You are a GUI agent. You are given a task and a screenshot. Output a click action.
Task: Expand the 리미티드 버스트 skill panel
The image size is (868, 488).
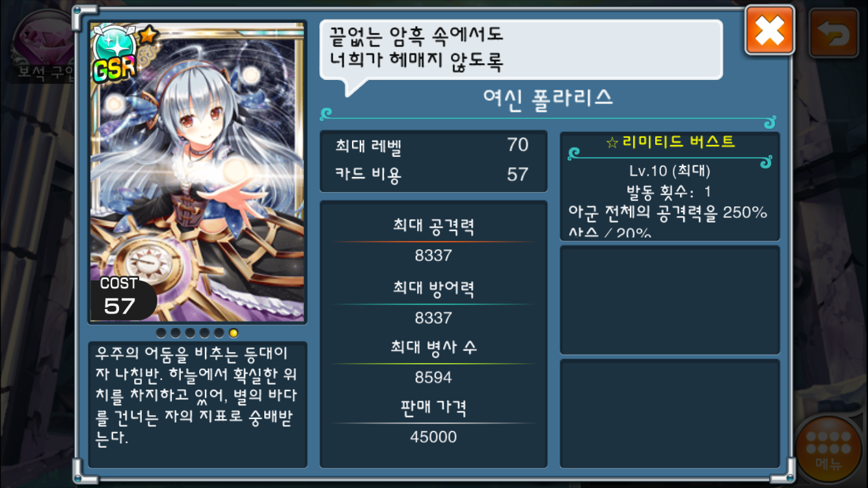coord(670,186)
